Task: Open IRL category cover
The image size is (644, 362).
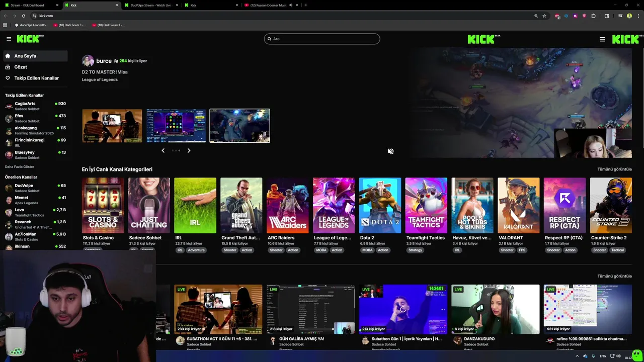Action: (x=195, y=205)
